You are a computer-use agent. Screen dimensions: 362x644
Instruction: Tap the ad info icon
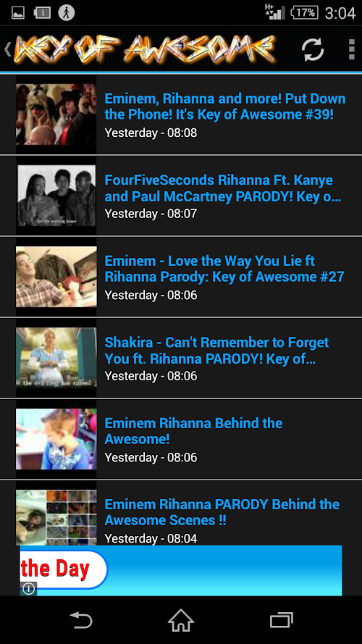(x=28, y=589)
